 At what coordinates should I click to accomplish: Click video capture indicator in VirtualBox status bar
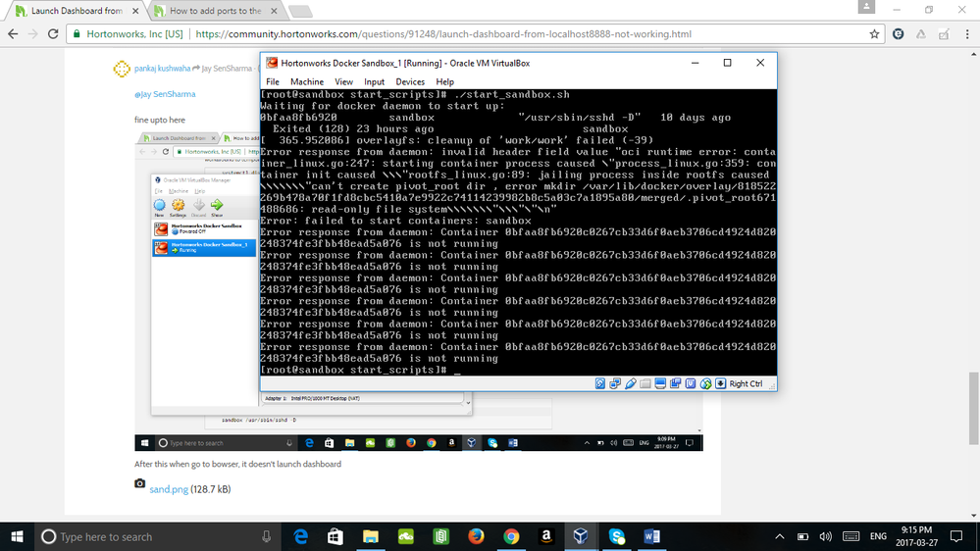(x=675, y=383)
